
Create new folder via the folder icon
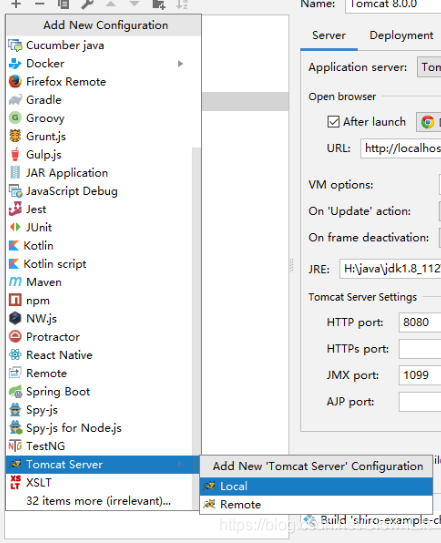coord(158,4)
